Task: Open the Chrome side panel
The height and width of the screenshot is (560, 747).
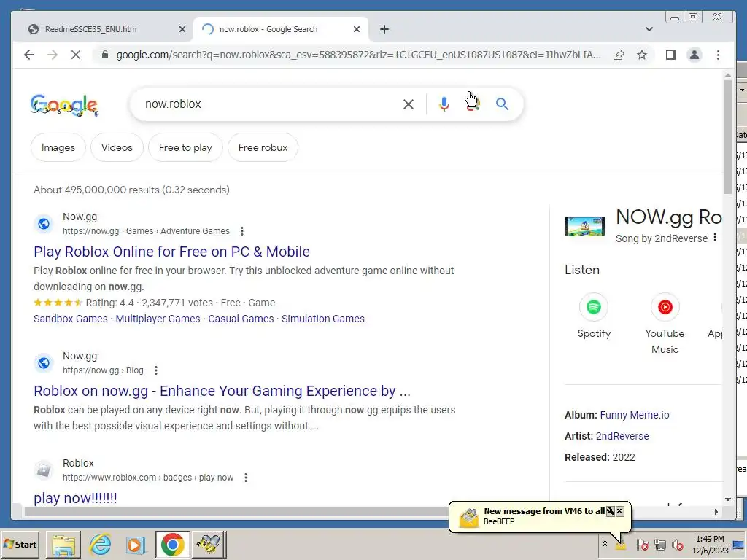Action: [x=671, y=55]
